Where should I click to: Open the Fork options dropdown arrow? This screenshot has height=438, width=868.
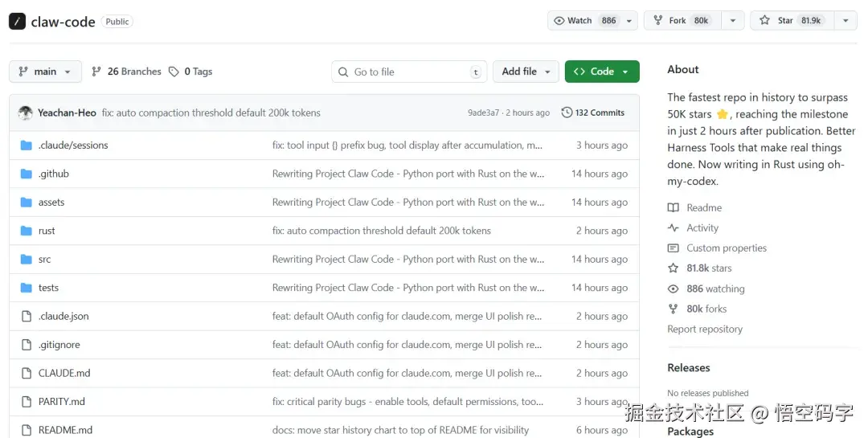pos(733,21)
